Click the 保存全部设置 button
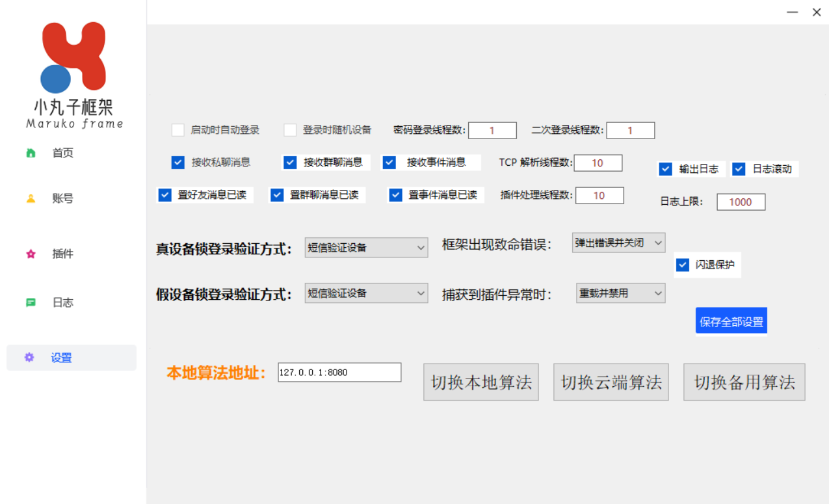The width and height of the screenshot is (829, 504). coord(731,320)
